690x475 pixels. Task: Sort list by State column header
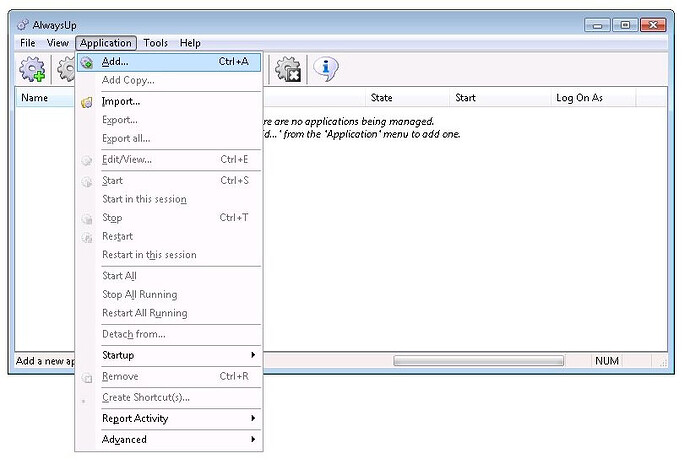pos(407,98)
